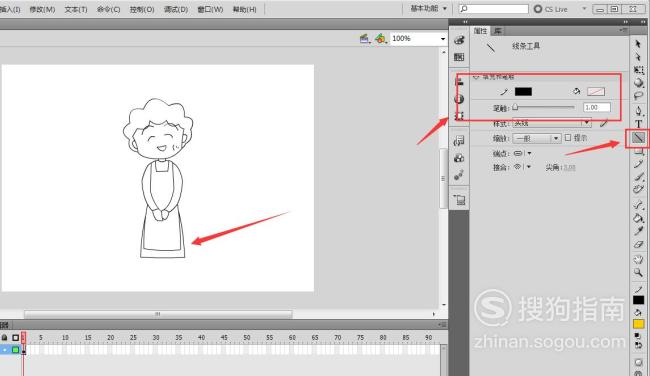Screen dimensions: 650x376
Task: Open the Swatches panel grid icon
Action: coord(459,57)
